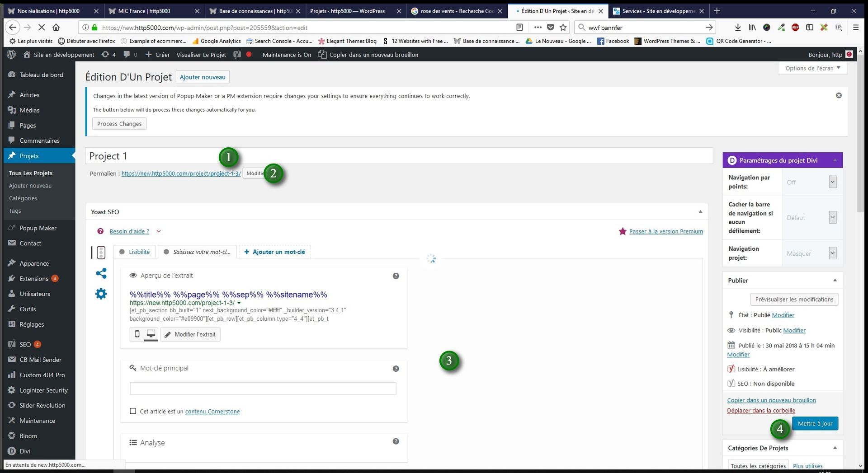The width and height of the screenshot is (868, 473).
Task: Open Passer à la version Premium link
Action: [x=666, y=231]
